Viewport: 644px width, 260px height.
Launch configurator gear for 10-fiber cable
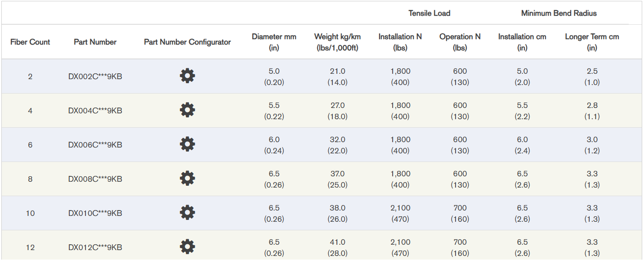[x=187, y=213]
